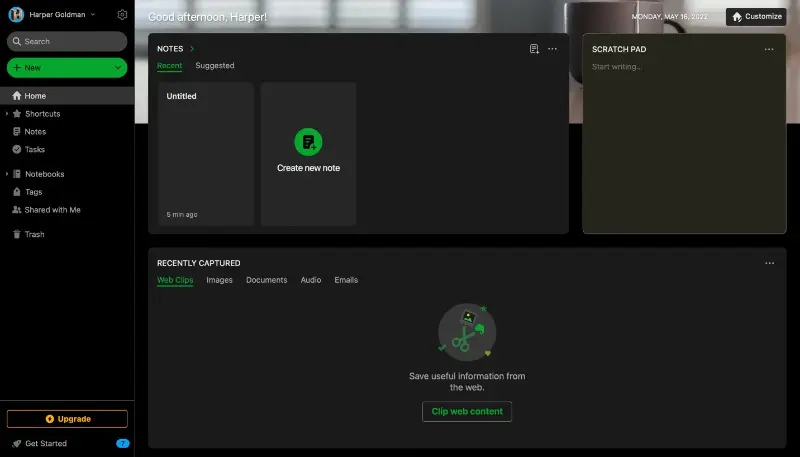Open settings gear beside Harper Goldman
Screen dimensions: 800x457
point(122,15)
